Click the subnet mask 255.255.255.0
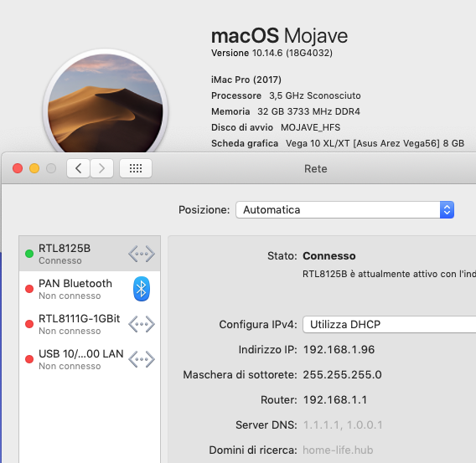The image size is (476, 463). coord(342,375)
